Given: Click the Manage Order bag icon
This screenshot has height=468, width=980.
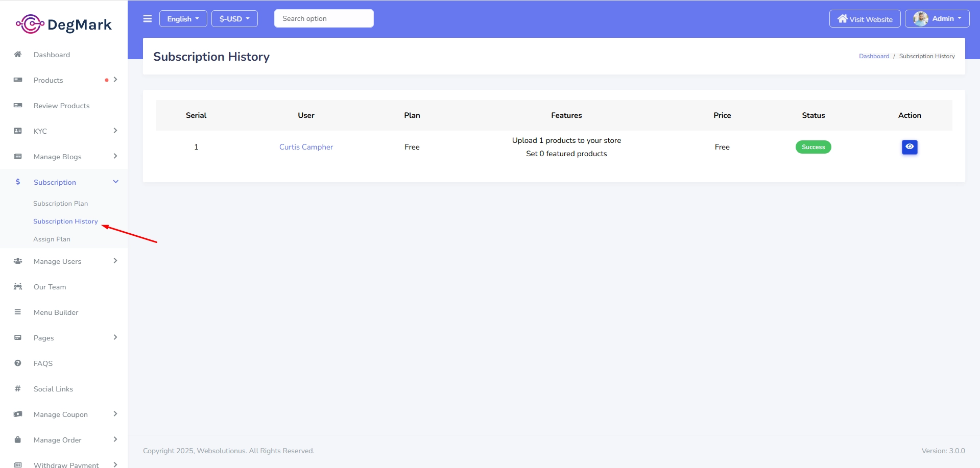Looking at the screenshot, I should point(18,440).
